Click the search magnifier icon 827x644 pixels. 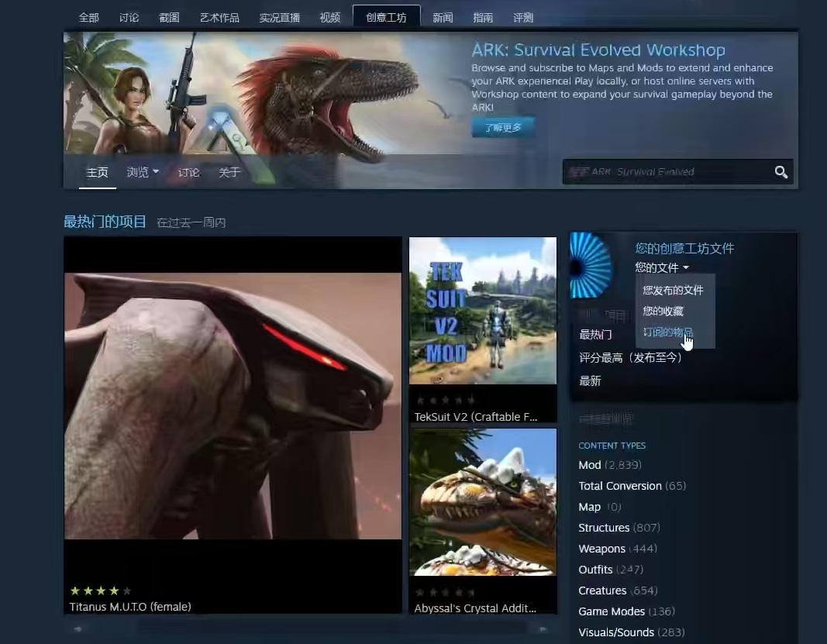780,172
